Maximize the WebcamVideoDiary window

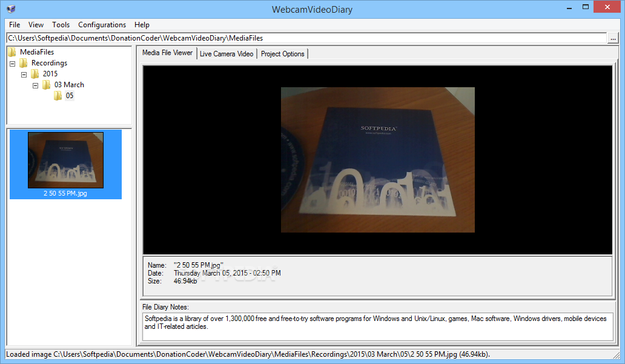point(585,7)
